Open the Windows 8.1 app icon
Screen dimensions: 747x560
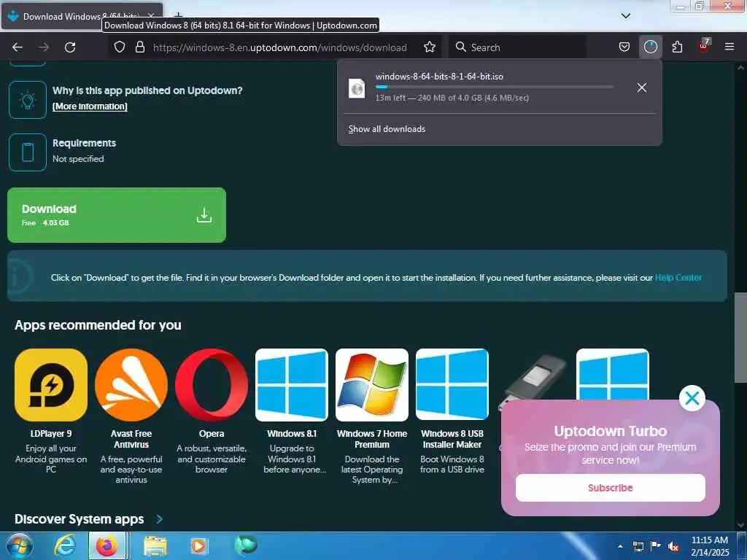point(292,385)
